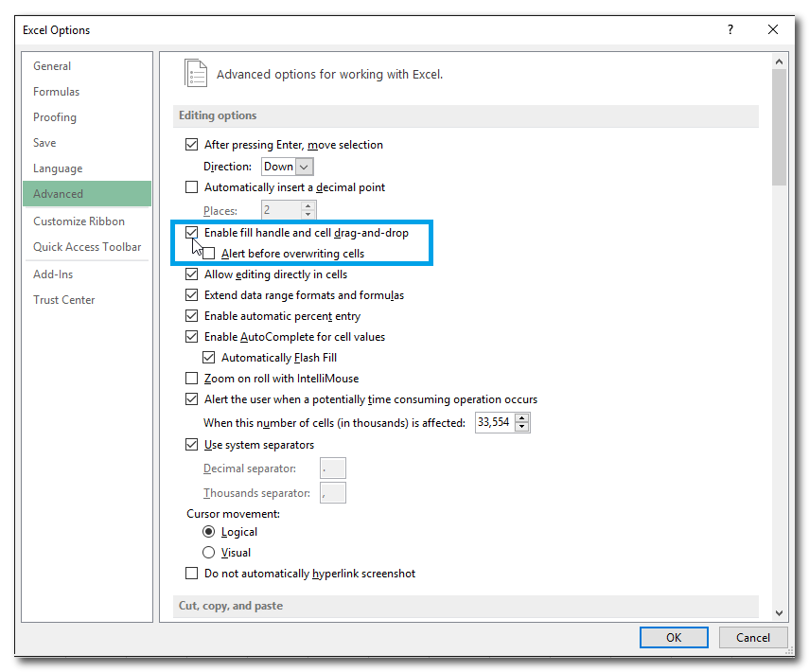Enable Alert before overwriting cells
809x672 pixels.
(x=209, y=254)
